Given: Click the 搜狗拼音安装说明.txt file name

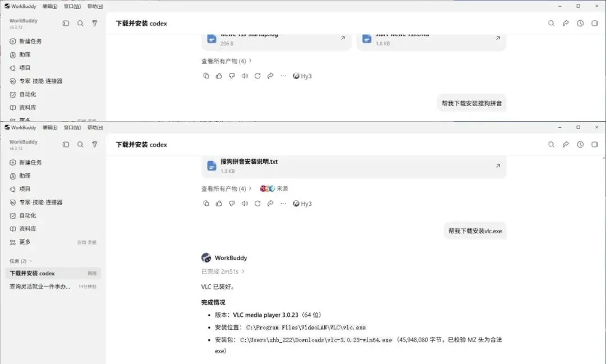Looking at the screenshot, I should point(249,162).
